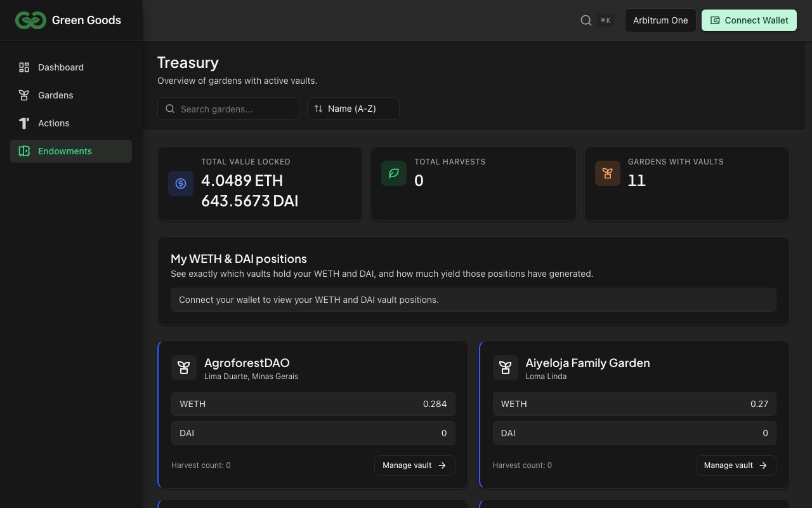
Task: Click the AgroforestDAO WETH balance row
Action: click(x=313, y=404)
